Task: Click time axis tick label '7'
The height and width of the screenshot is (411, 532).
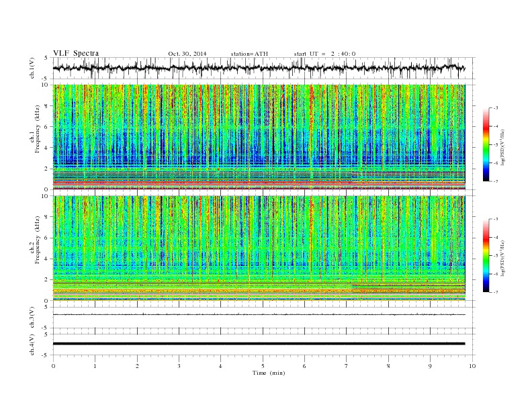Action: pos(347,366)
